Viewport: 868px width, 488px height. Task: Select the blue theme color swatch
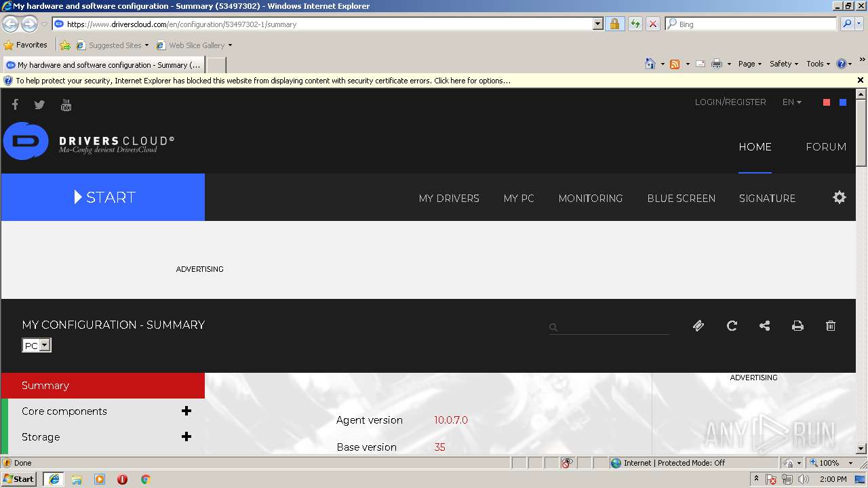[x=843, y=102]
